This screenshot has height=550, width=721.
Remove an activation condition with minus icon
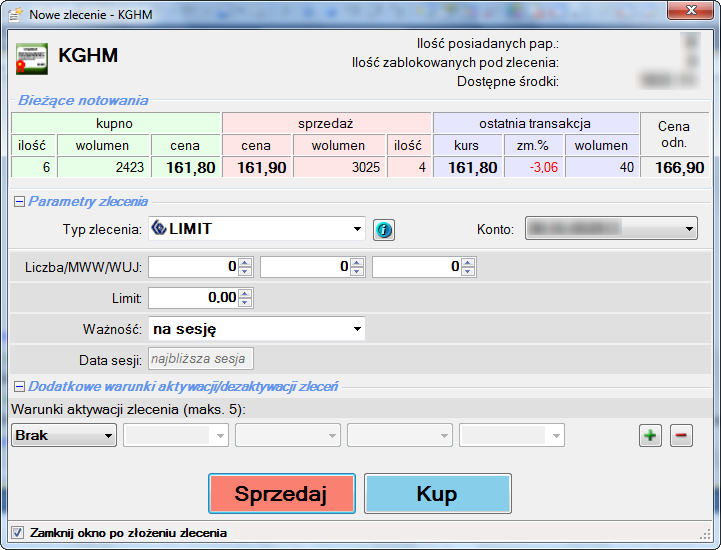click(x=681, y=435)
